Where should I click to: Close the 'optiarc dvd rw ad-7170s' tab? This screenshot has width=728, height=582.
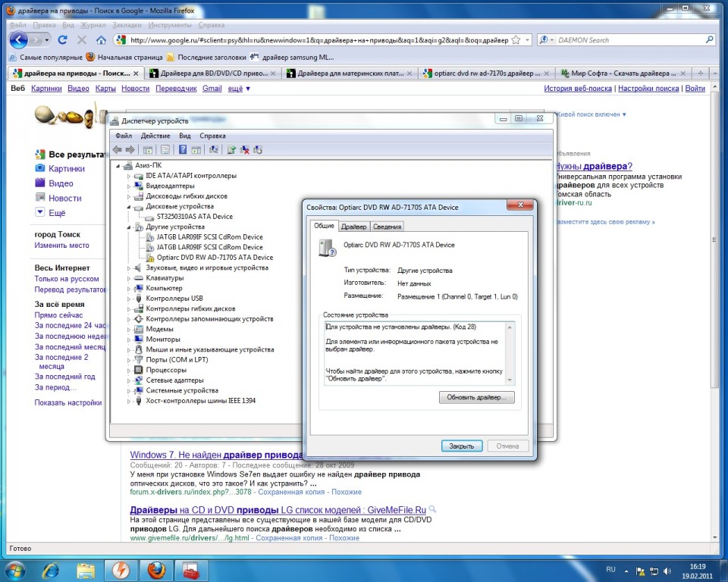coord(547,74)
